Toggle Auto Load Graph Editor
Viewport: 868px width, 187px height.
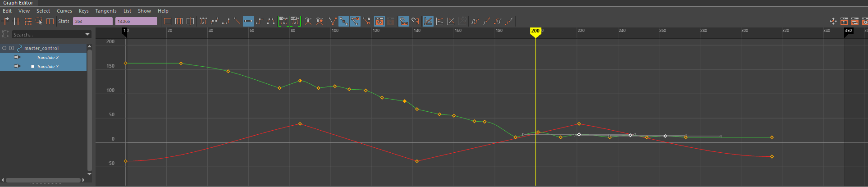pos(379,21)
